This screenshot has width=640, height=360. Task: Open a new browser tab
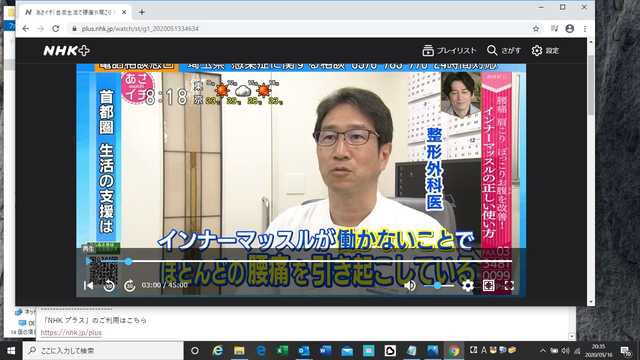142,12
